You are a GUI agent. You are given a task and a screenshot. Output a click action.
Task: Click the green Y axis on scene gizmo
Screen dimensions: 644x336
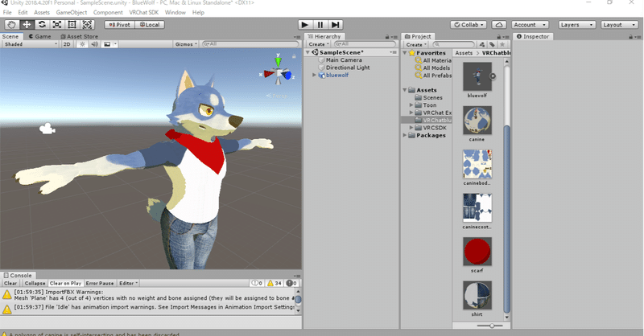[278, 61]
